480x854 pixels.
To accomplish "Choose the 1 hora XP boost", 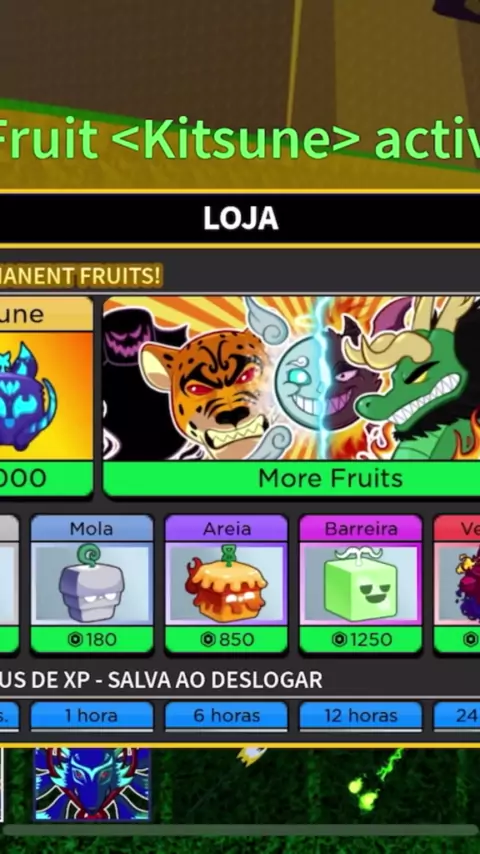I will tap(92, 716).
